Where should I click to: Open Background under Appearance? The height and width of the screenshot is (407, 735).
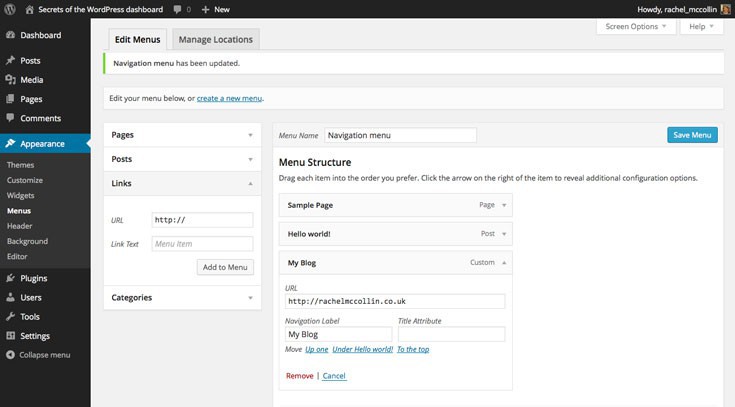[x=27, y=241]
